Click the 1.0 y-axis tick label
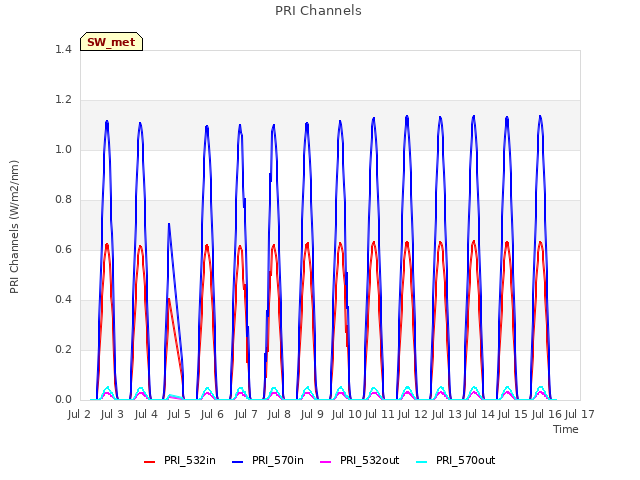Image resolution: width=640 pixels, height=480 pixels. (x=63, y=149)
